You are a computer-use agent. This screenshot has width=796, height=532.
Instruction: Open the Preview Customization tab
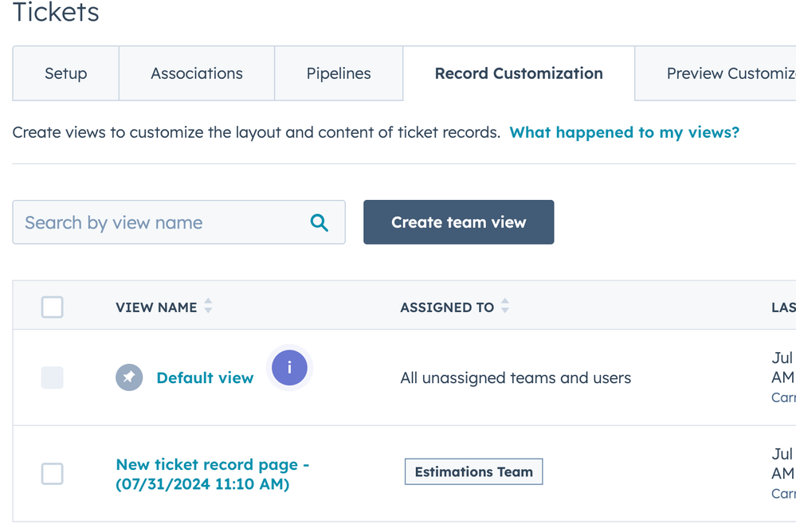(x=716, y=73)
